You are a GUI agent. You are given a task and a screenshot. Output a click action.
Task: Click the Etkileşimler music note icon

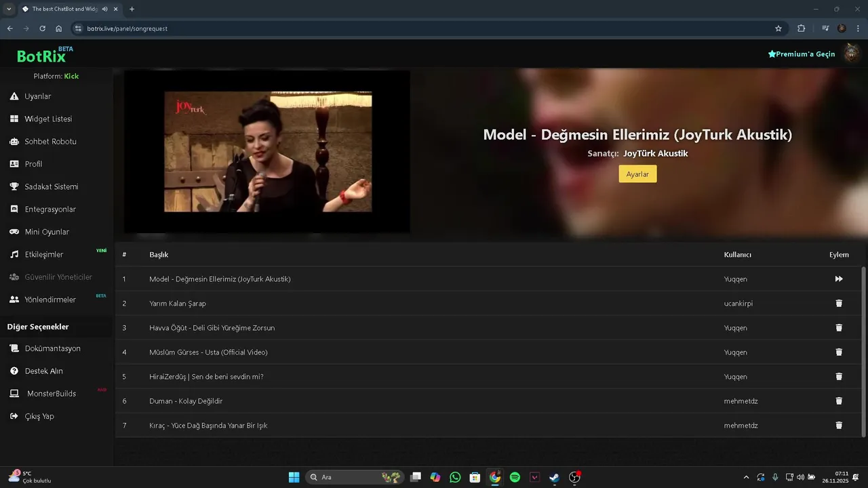pyautogui.click(x=14, y=254)
